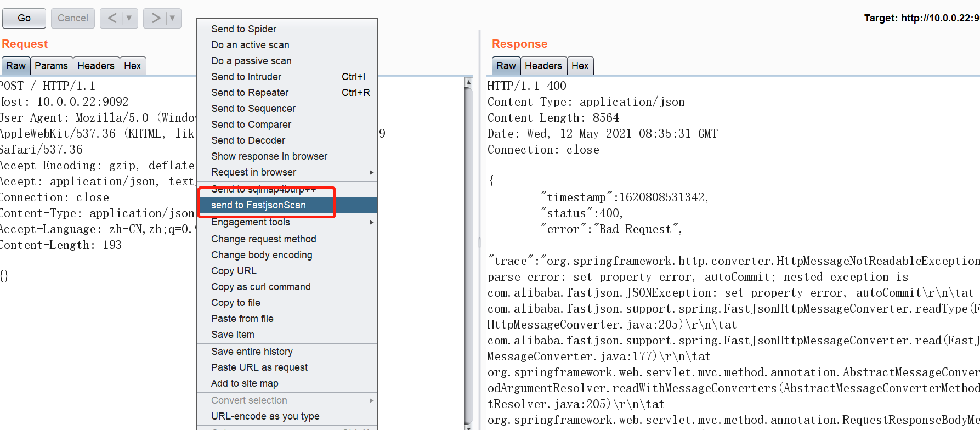Expand the Convert selection submenu
The height and width of the screenshot is (430, 980).
287,400
